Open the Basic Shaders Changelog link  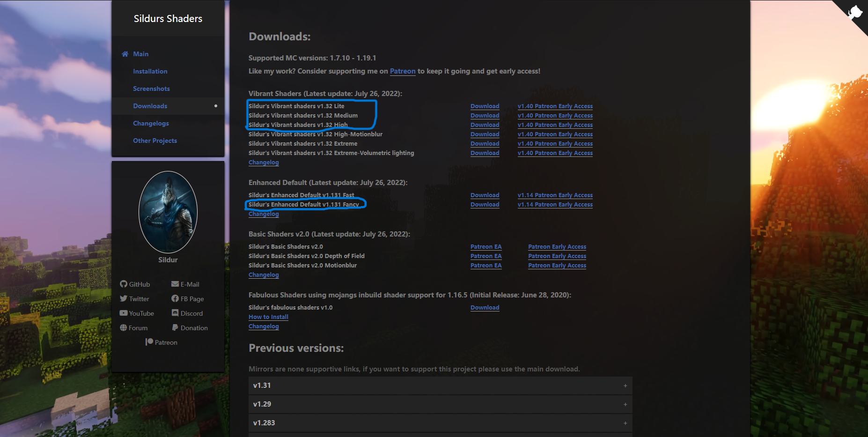point(264,275)
